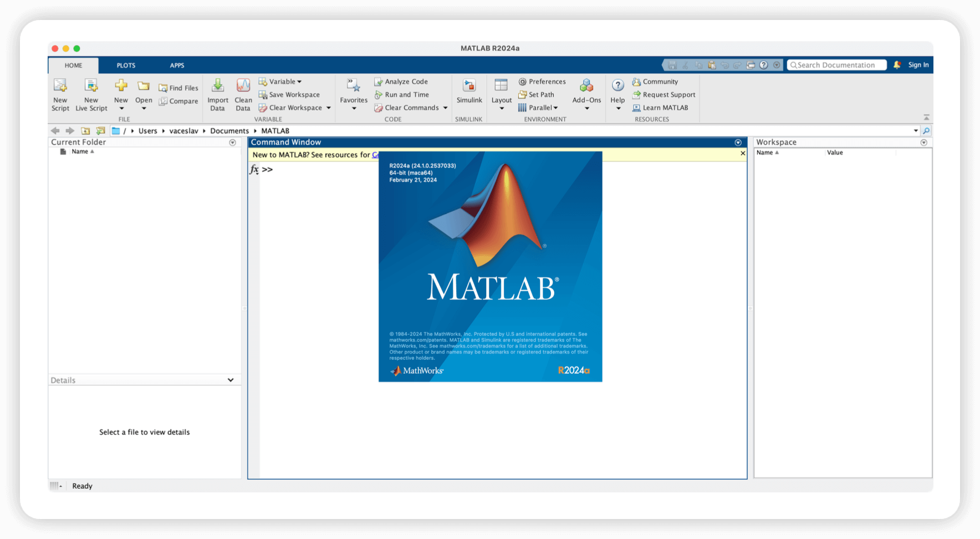The width and height of the screenshot is (980, 539).
Task: Open address bar history dropdown
Action: point(915,131)
